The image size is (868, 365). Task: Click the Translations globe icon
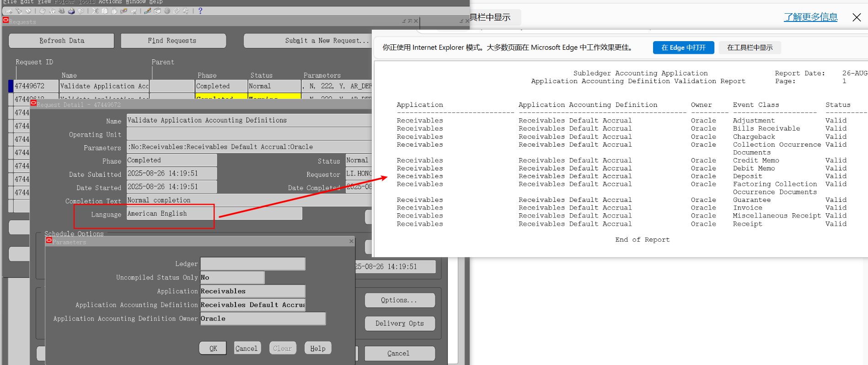[x=167, y=11]
